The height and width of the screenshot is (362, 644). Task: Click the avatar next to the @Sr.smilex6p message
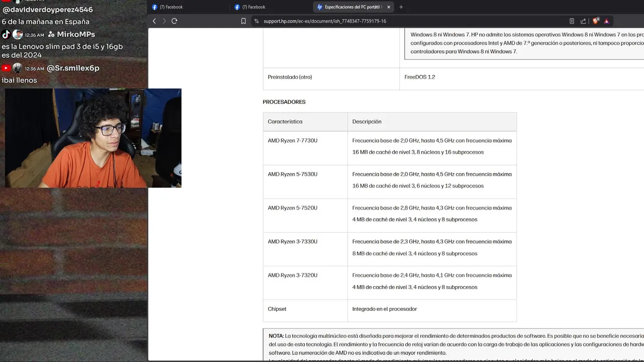coord(17,68)
